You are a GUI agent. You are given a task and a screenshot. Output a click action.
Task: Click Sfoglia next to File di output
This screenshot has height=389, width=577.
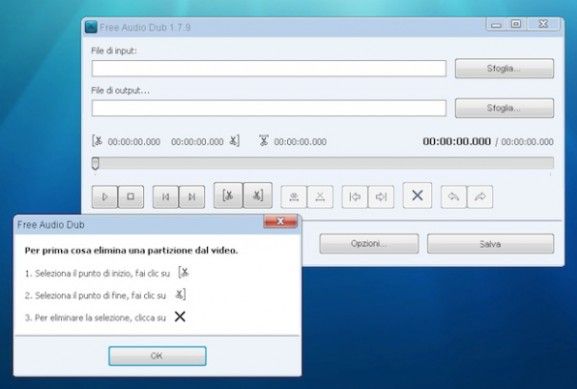tap(505, 108)
